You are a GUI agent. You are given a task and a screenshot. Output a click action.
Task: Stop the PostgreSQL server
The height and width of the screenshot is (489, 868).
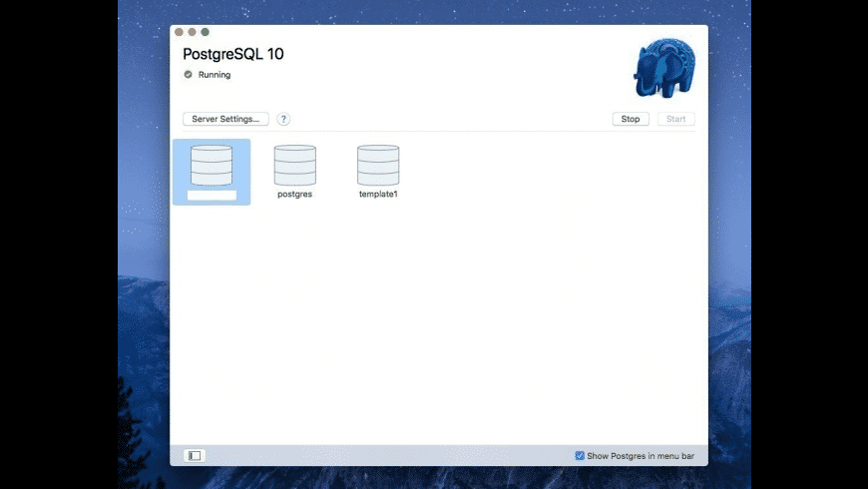click(631, 119)
